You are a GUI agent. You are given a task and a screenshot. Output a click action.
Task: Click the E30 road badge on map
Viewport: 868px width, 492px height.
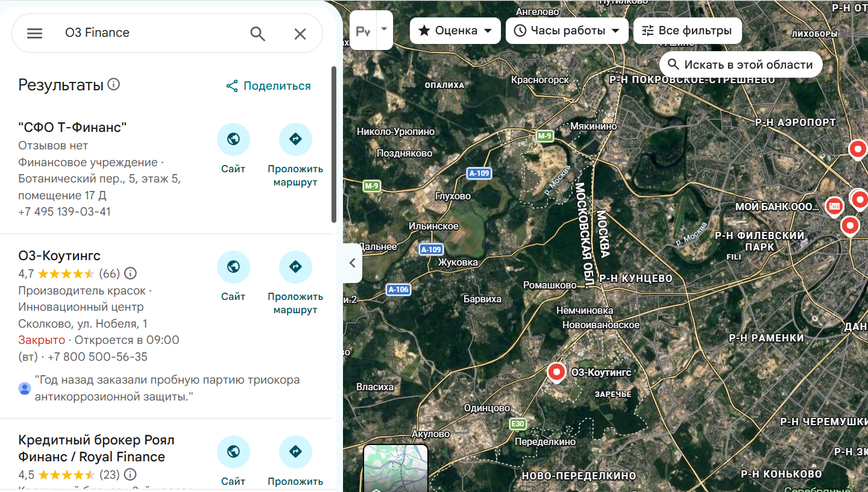(x=518, y=424)
